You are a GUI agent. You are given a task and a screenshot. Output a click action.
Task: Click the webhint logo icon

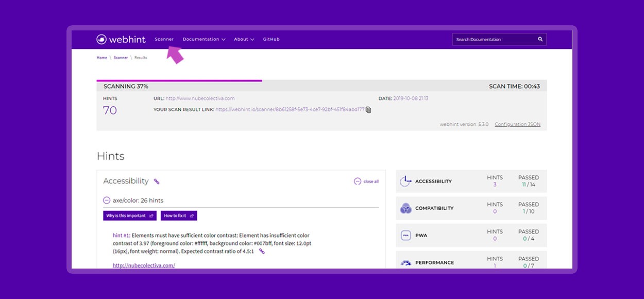101,39
